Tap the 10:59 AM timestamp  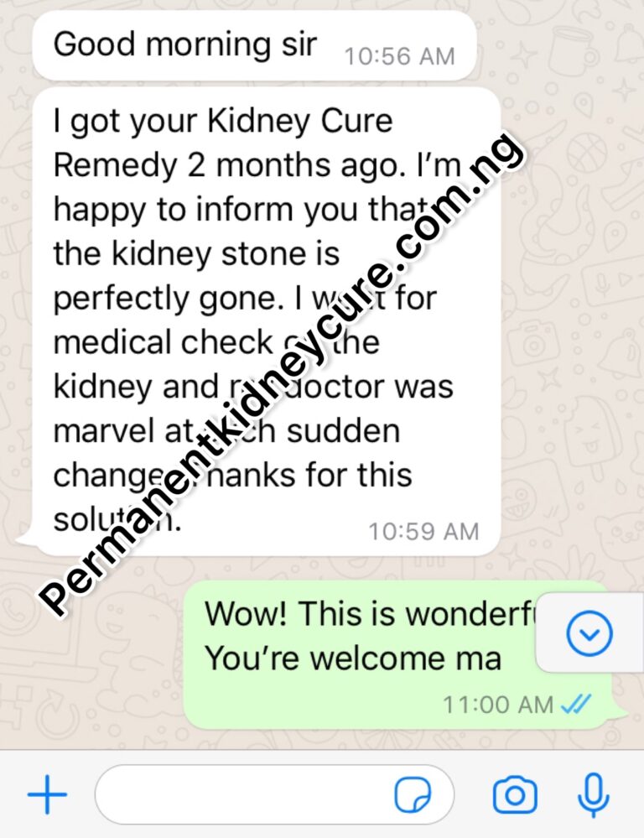423,531
